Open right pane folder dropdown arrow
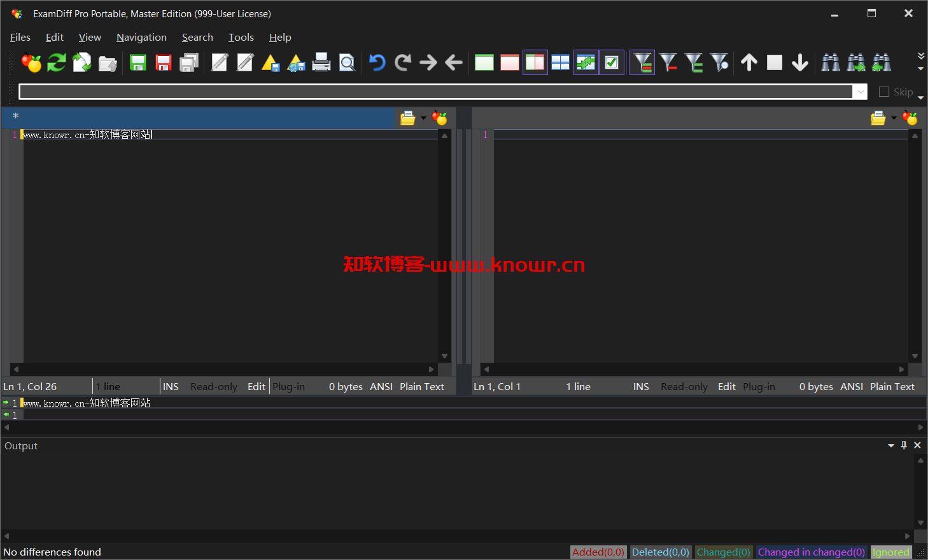 894,118
